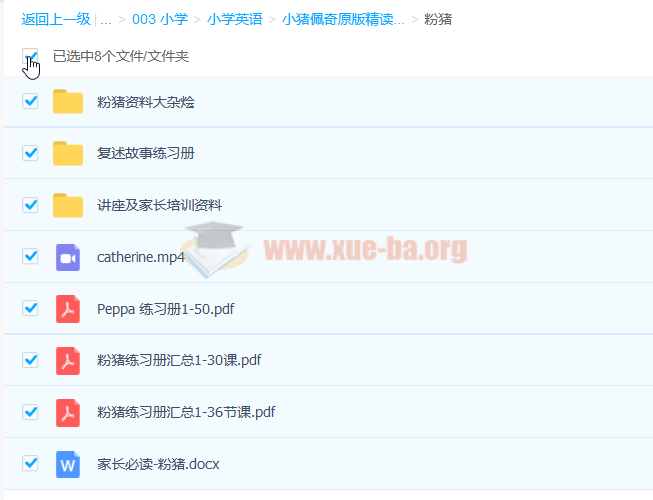This screenshot has height=500, width=653.
Task: Uncheck the 家长必读-粉猪.docx checkbox
Action: pos(30,464)
